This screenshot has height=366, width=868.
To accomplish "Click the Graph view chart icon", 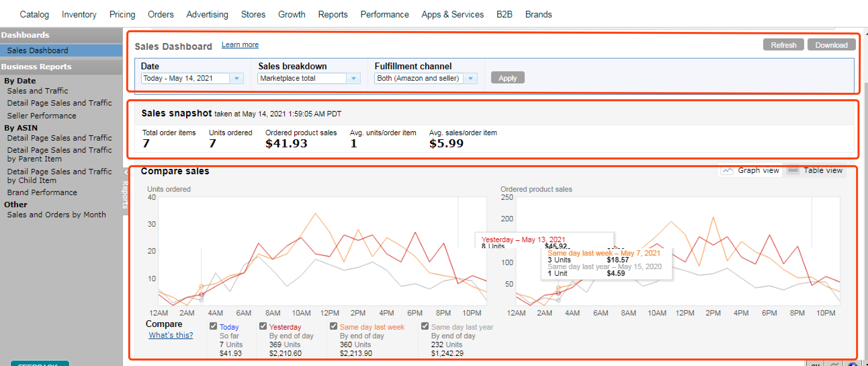I will click(727, 170).
